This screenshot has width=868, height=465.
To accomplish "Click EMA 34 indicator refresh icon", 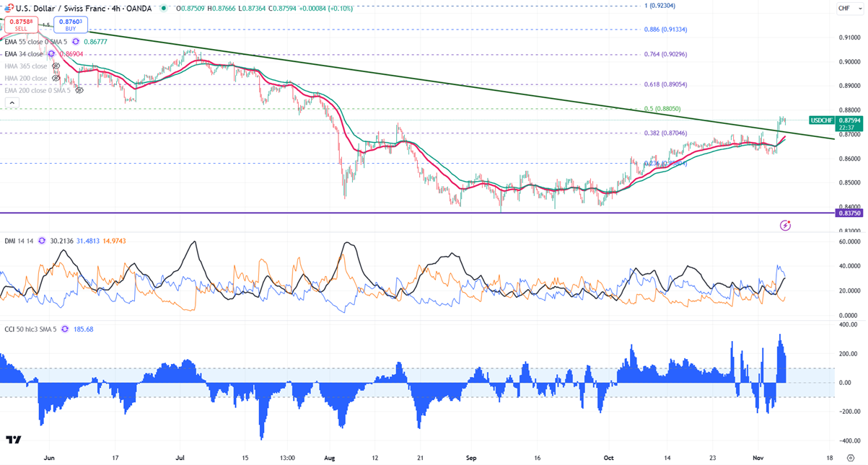I will point(52,54).
